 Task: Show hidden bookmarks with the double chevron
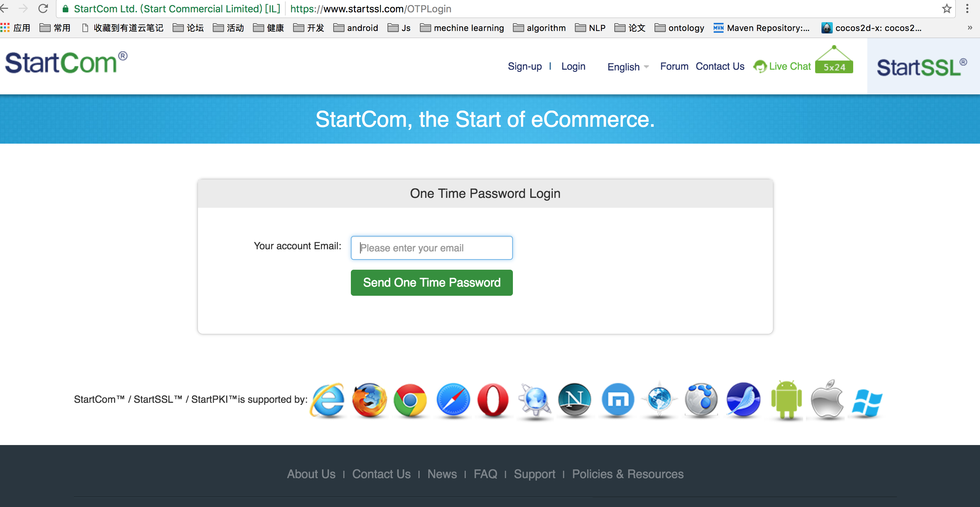pos(970,28)
